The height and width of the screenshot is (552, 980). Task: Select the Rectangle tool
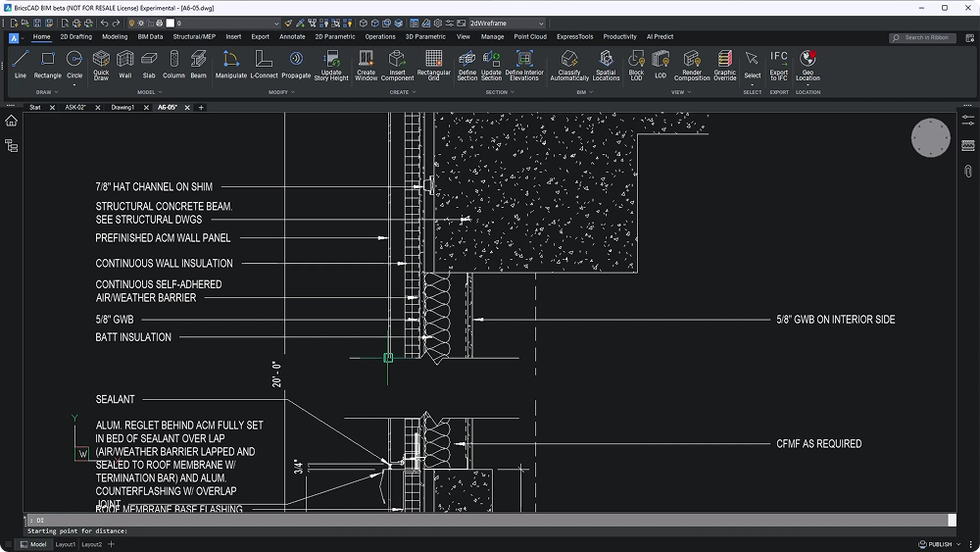pos(47,65)
